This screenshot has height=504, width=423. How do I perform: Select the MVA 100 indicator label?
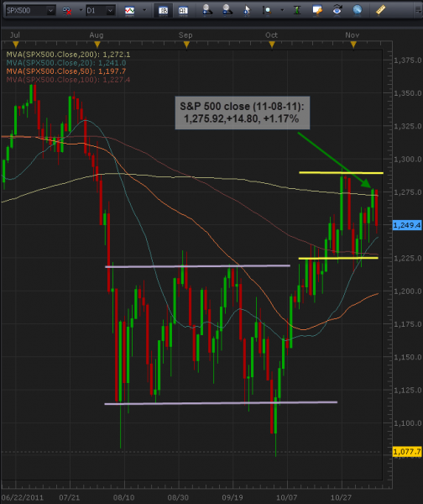pos(68,80)
